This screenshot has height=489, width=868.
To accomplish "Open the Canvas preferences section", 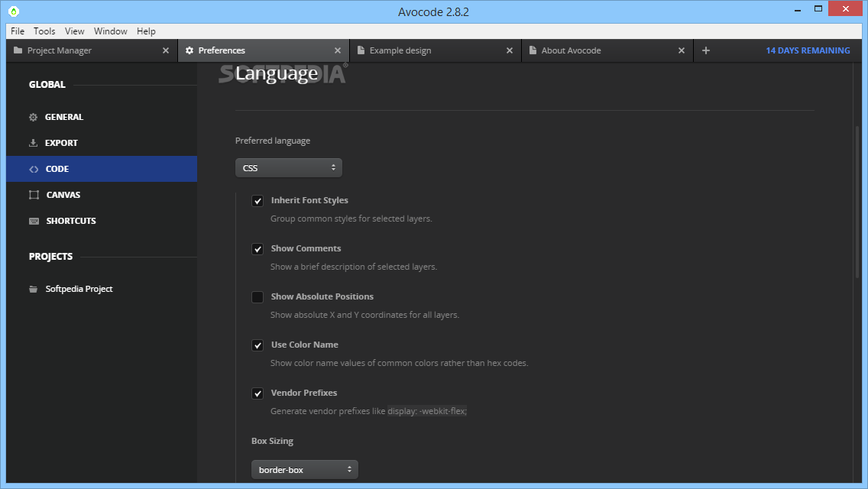I will (102, 195).
